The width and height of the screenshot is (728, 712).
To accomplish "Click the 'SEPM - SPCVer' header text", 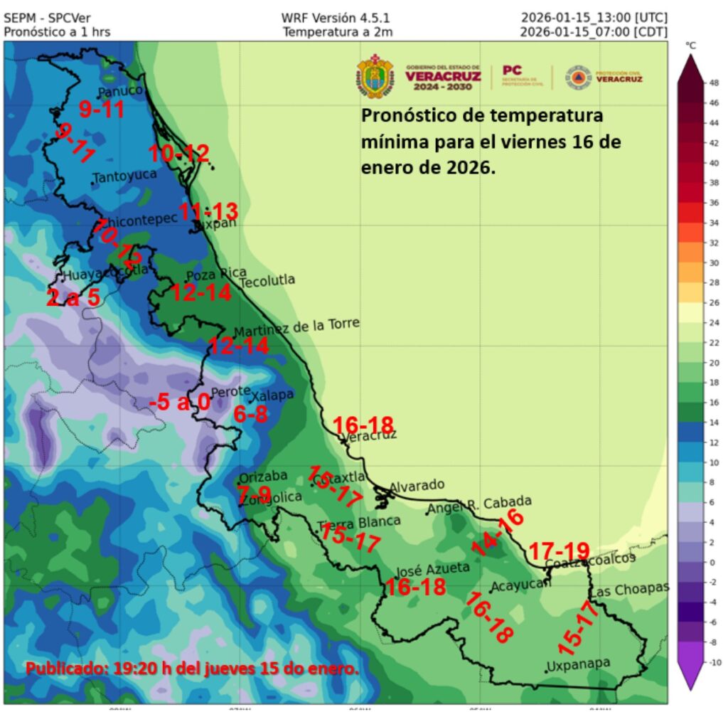I will click(48, 17).
